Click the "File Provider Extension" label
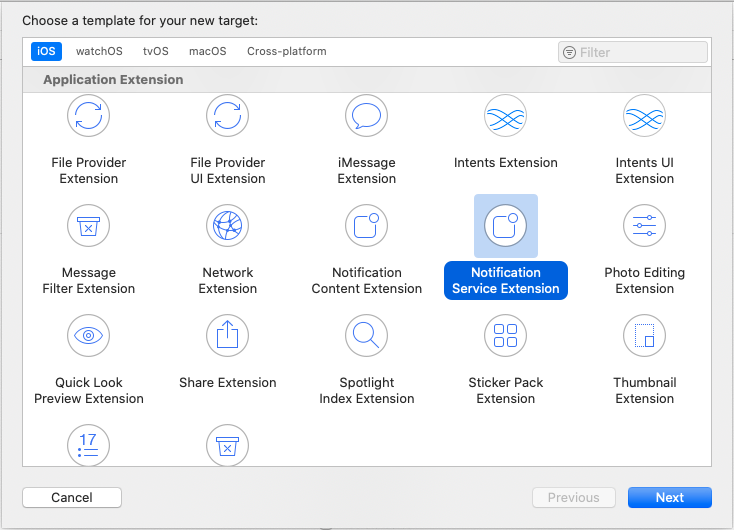The height and width of the screenshot is (530, 734). [88, 170]
